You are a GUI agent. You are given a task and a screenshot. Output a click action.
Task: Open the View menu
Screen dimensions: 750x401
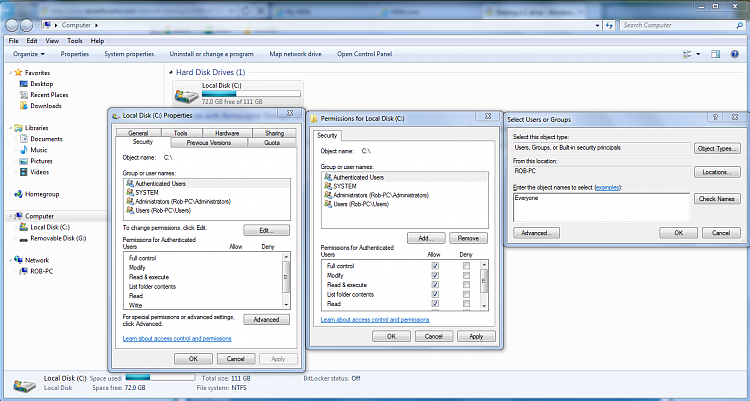click(x=52, y=41)
